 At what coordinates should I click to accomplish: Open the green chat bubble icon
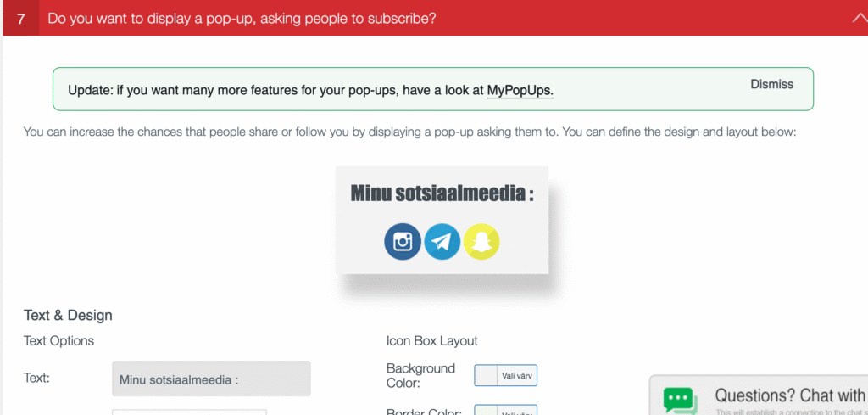point(680,400)
